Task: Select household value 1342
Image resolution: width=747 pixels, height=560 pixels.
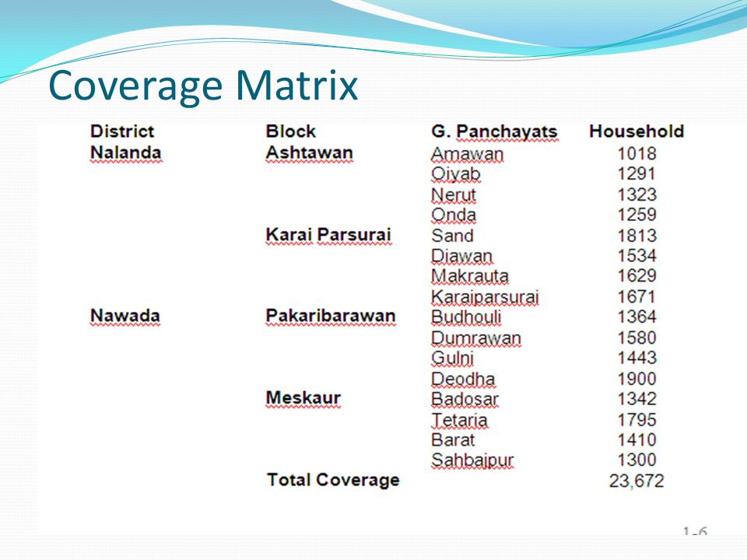Action: (637, 398)
